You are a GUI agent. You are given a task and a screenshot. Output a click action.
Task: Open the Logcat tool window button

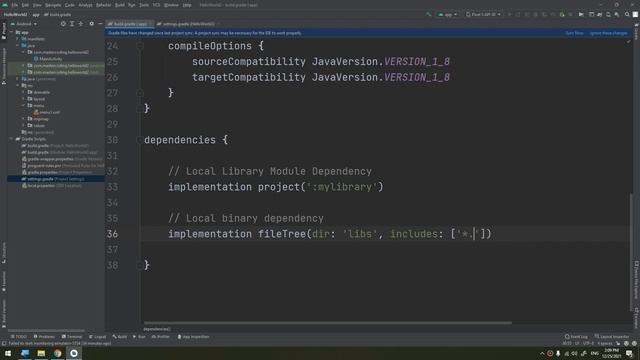[x=98, y=337]
